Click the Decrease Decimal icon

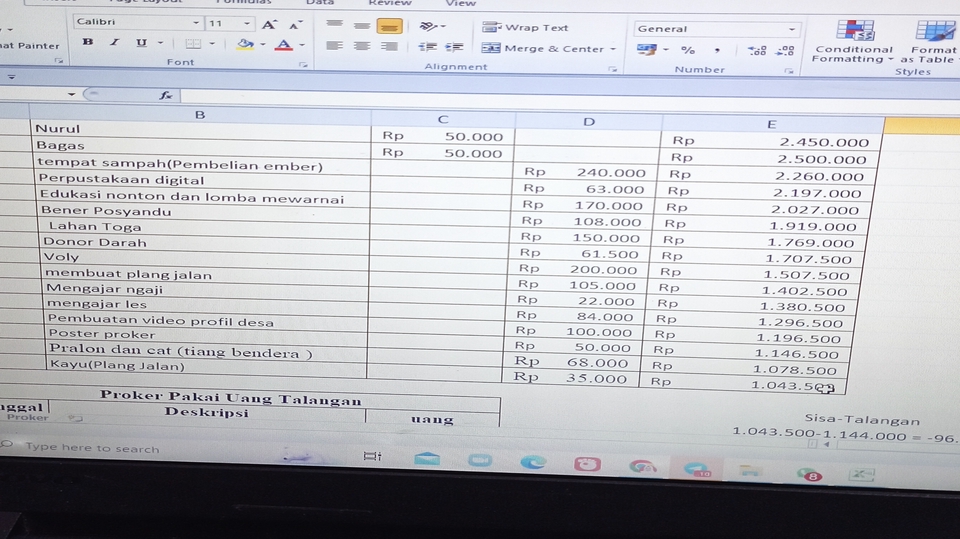(785, 51)
